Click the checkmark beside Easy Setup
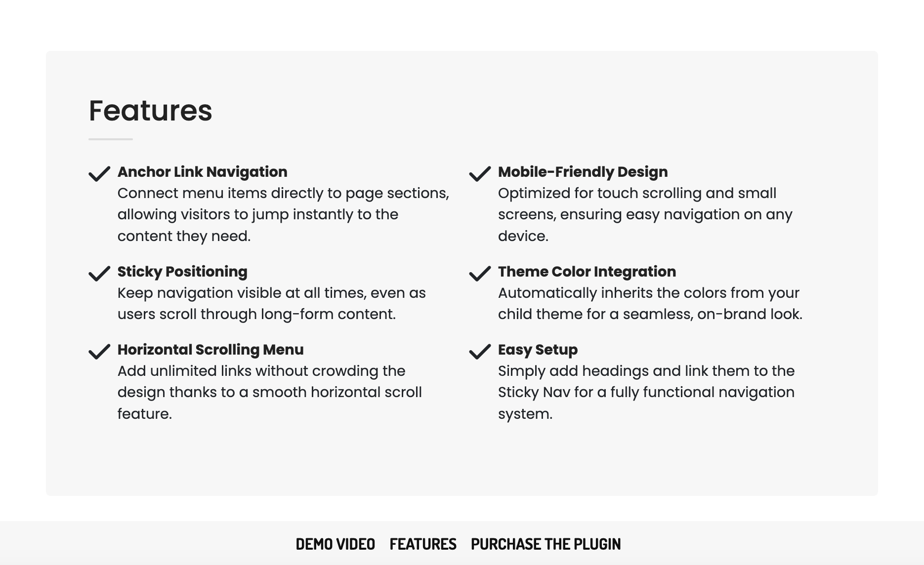This screenshot has height=565, width=924. [480, 352]
